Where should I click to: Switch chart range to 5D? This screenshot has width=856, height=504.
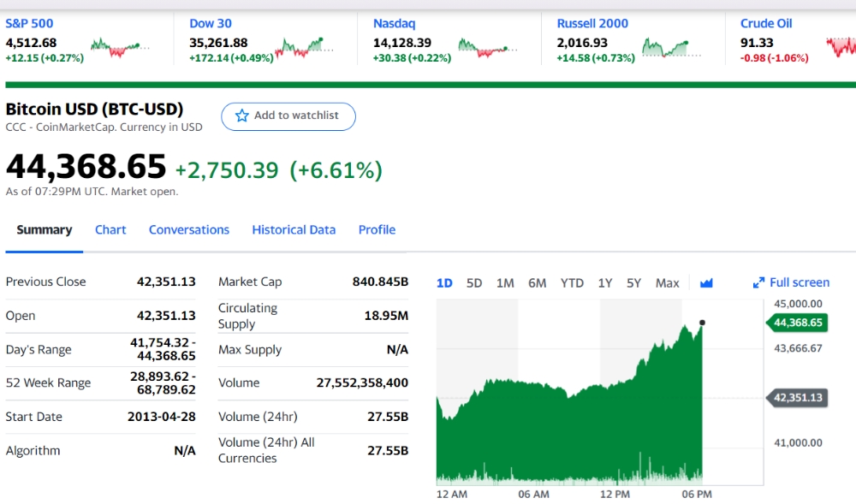(474, 283)
